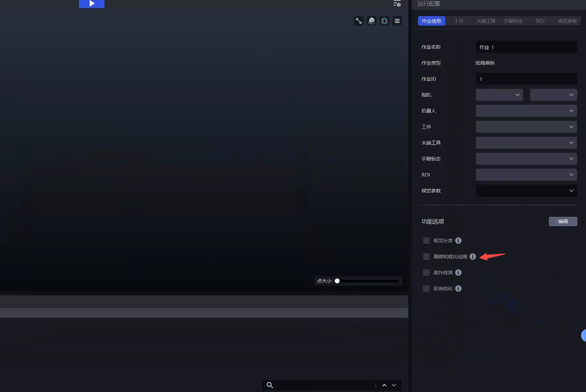Click the search magnifier icon at bottom
Image resolution: width=586 pixels, height=392 pixels.
pos(270,385)
